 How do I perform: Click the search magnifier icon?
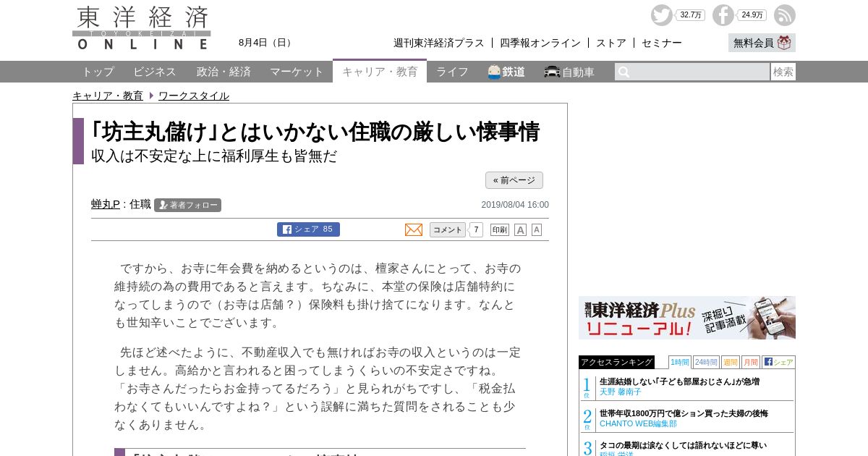click(624, 72)
